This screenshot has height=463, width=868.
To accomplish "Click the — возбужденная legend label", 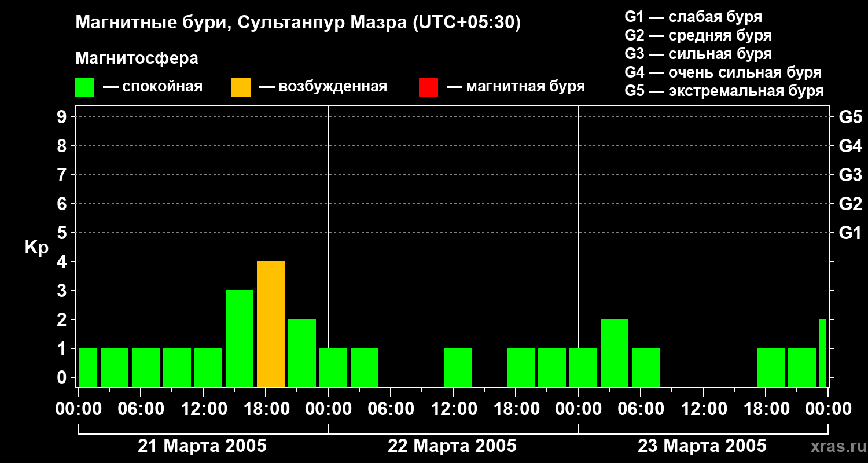I will coord(323,87).
